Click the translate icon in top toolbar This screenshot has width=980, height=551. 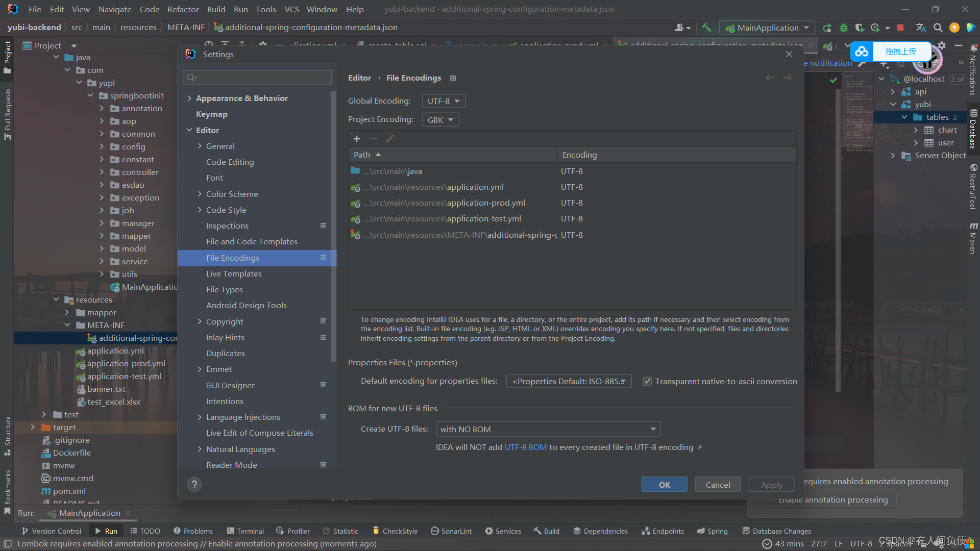click(x=921, y=28)
